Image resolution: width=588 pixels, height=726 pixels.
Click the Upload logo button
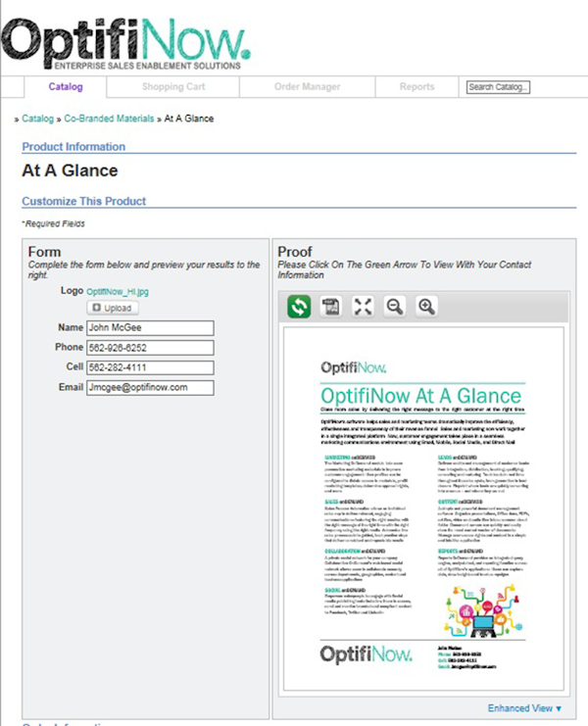coord(113,308)
